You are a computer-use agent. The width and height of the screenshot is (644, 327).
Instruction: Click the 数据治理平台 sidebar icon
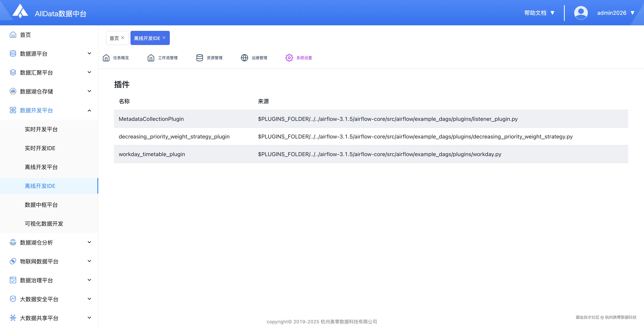[x=13, y=280]
